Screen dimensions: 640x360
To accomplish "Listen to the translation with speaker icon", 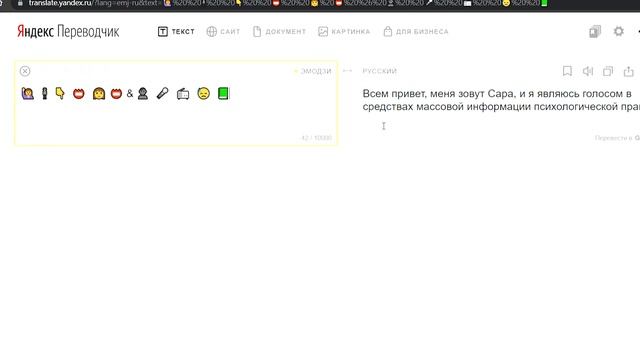I will [588, 71].
